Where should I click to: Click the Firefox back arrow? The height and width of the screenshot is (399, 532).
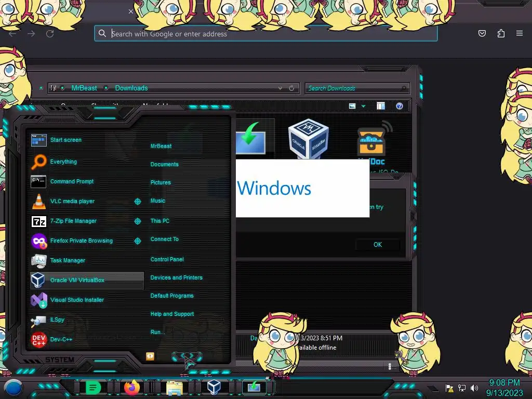click(12, 34)
